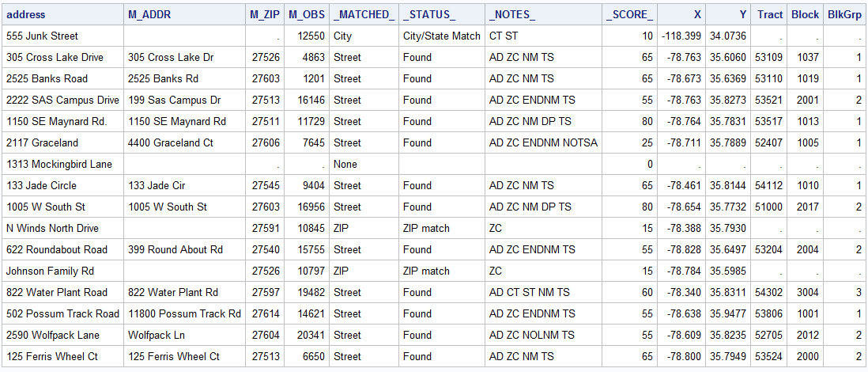This screenshot has height=372, width=868.
Task: Click the M_ZIP column header
Action: point(265,15)
